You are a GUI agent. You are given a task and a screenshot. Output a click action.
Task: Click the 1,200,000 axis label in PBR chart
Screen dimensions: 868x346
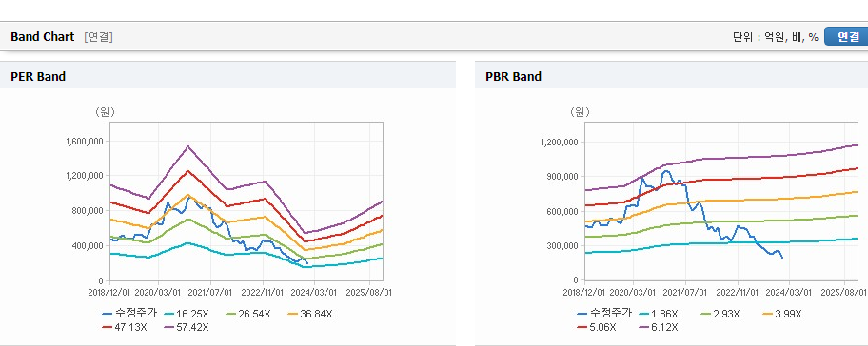[559, 142]
